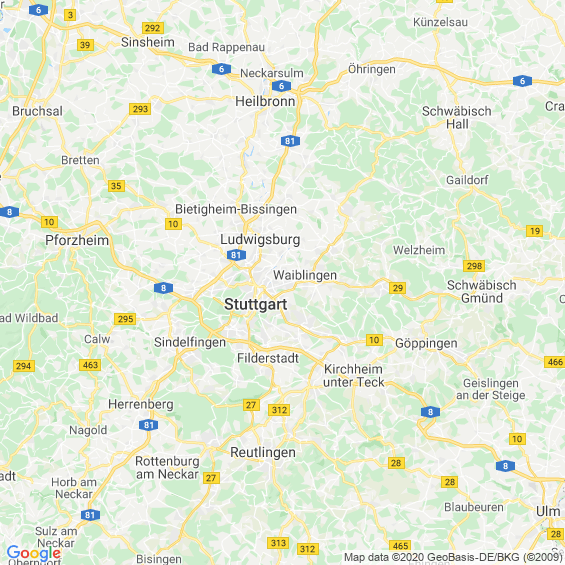Click the Schwäbisch Hall town label
The image size is (565, 565).
tap(457, 118)
